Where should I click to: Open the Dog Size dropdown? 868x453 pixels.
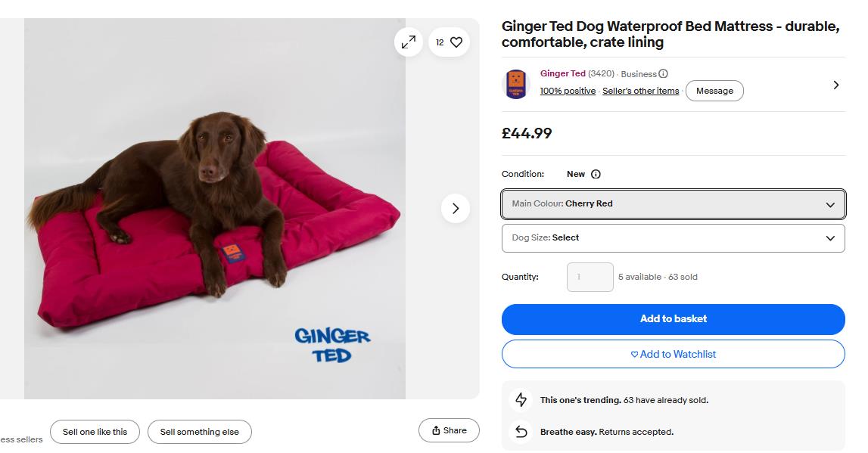[674, 237]
